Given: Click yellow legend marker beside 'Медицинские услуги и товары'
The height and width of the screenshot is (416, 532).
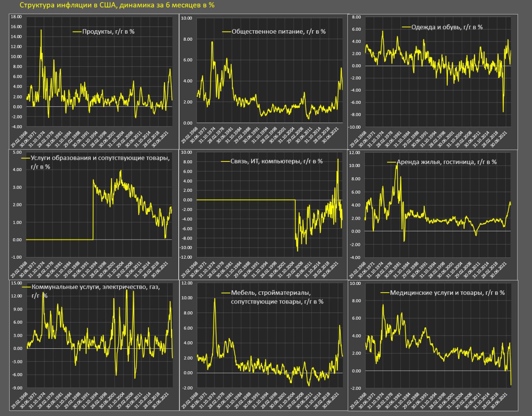Looking at the screenshot, I should [x=385, y=293].
